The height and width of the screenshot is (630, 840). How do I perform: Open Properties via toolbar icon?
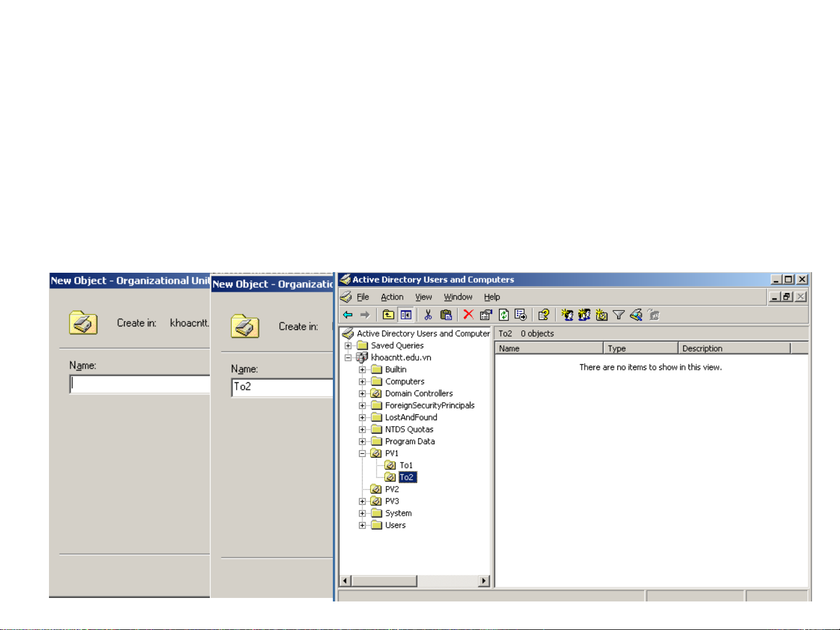click(x=486, y=315)
